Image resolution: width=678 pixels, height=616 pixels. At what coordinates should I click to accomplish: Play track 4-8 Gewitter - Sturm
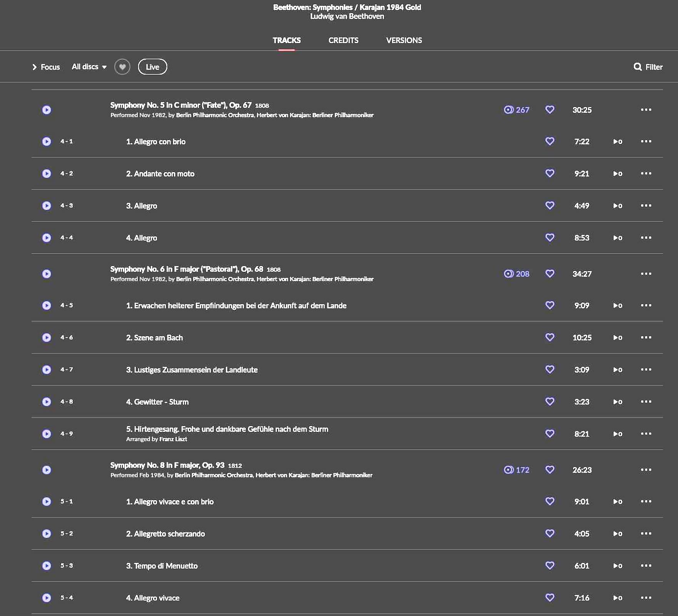click(x=47, y=402)
